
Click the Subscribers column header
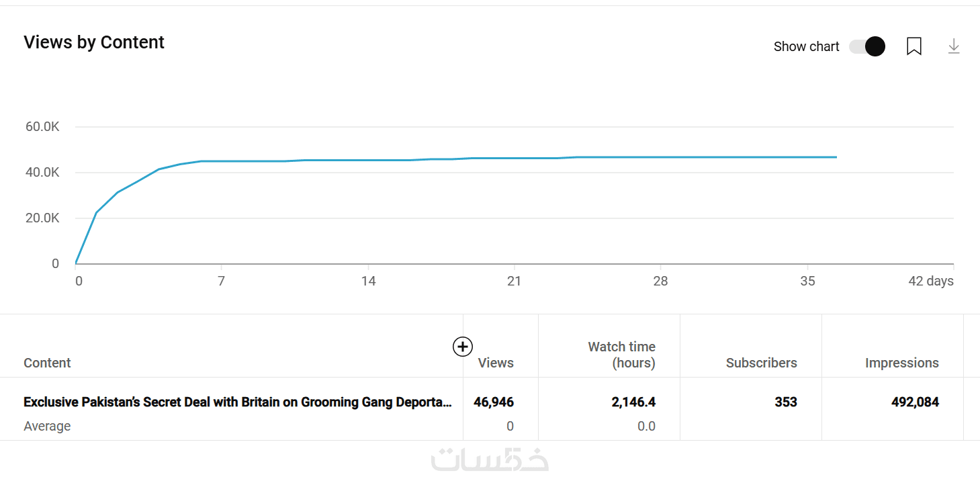[x=761, y=363]
